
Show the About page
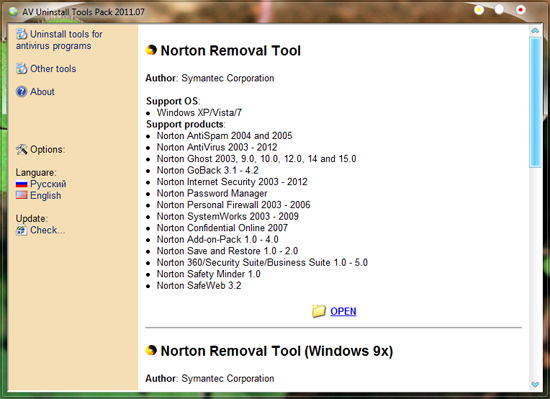point(42,92)
